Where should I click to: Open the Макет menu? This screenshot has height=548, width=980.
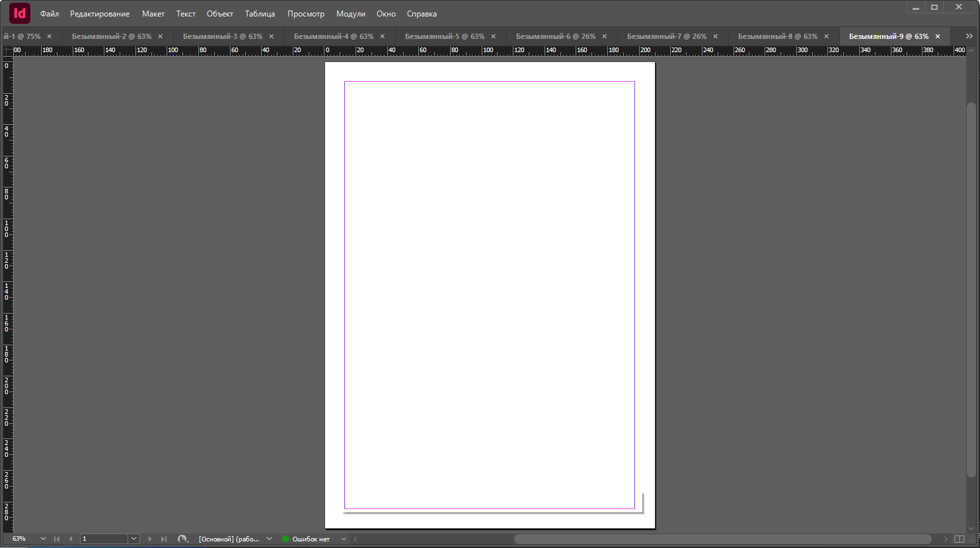point(153,14)
